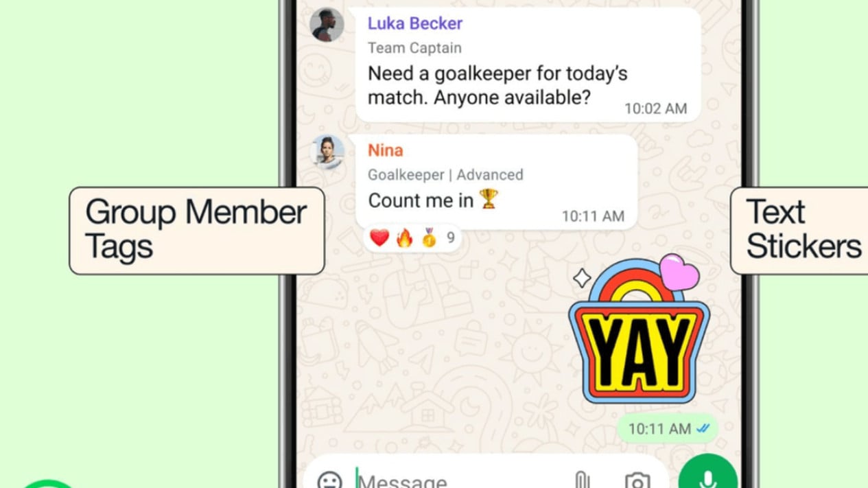Image resolution: width=868 pixels, height=488 pixels.
Task: Open the emoji picker smiley icon
Action: click(x=330, y=480)
